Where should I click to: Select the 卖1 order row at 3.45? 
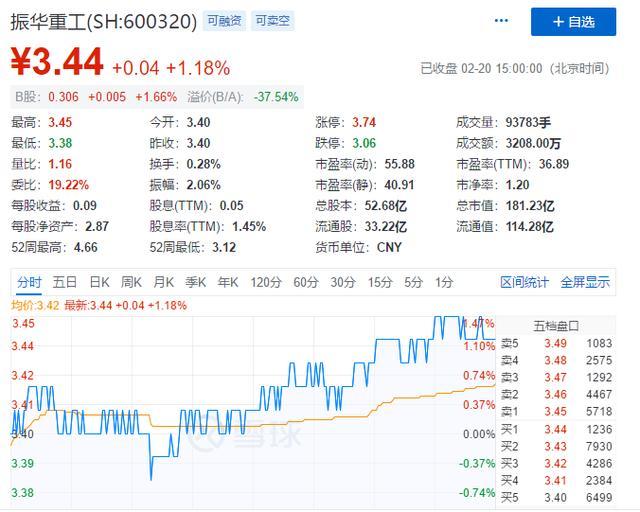pos(556,412)
